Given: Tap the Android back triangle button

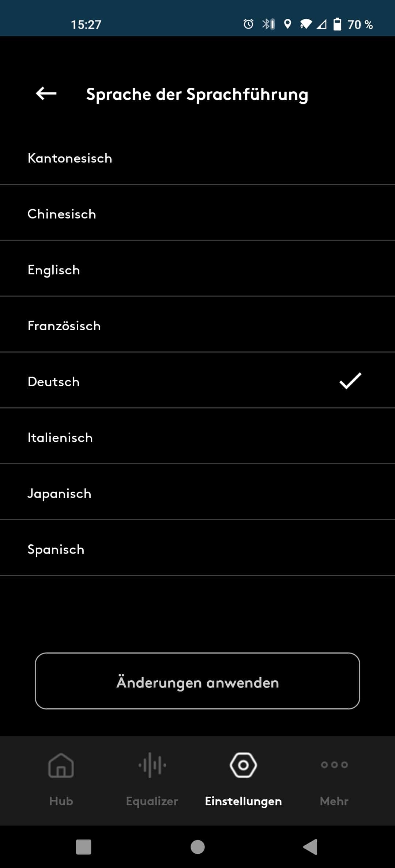Looking at the screenshot, I should click(311, 847).
